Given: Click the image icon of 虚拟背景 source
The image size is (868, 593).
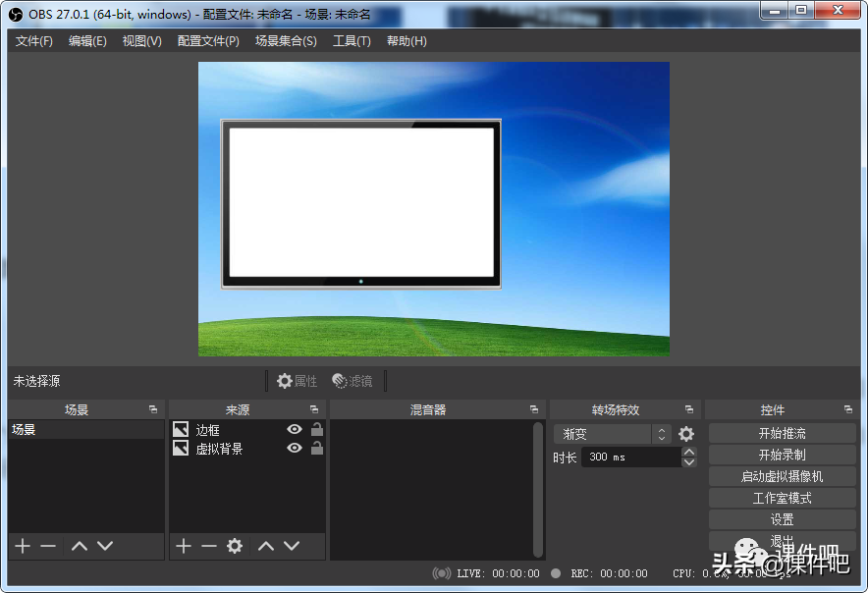Looking at the screenshot, I should point(181,448).
